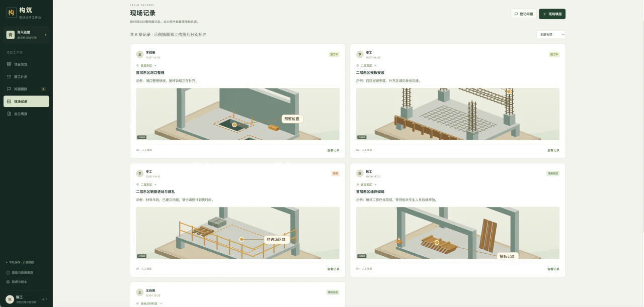Click the 构筑 logo icon
This screenshot has width=644, height=307.
[x=11, y=12]
